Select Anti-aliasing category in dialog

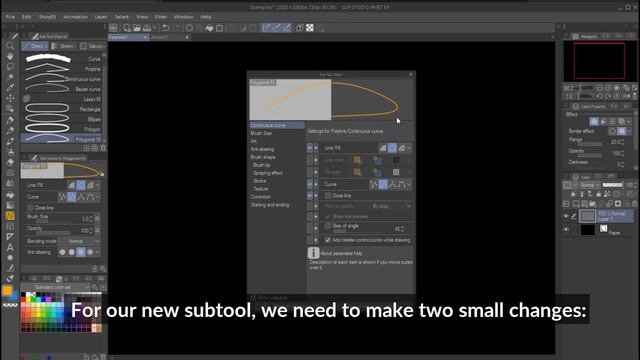[262, 149]
